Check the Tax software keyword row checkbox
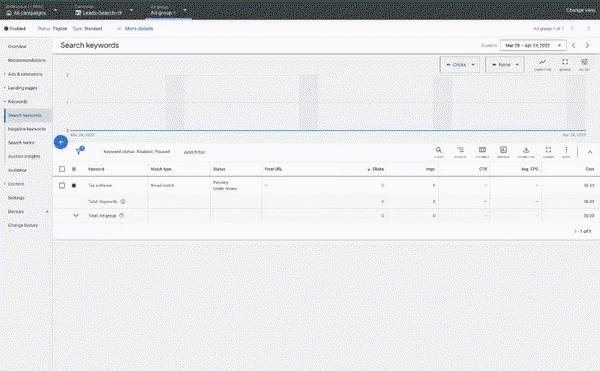Viewport: 600px width, 371px height. tap(62, 186)
